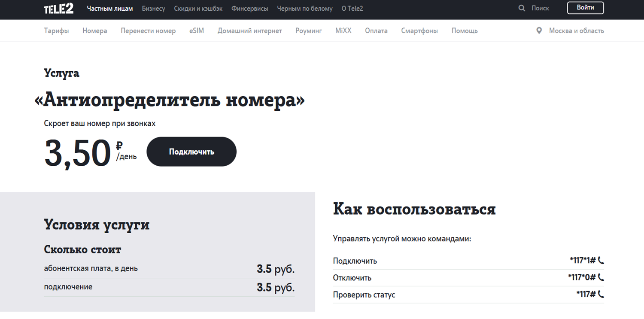Click Скроет ваш номер при звонках text
This screenshot has width=644, height=319.
point(100,124)
